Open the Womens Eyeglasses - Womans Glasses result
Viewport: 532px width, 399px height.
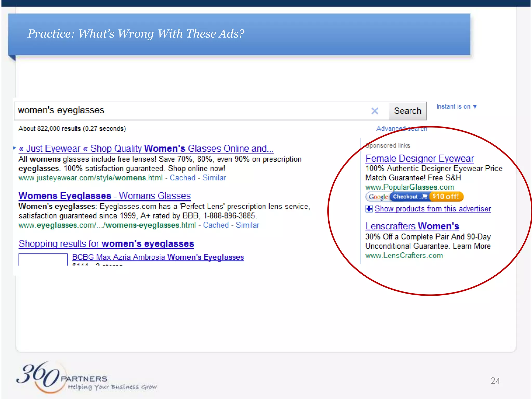click(105, 196)
